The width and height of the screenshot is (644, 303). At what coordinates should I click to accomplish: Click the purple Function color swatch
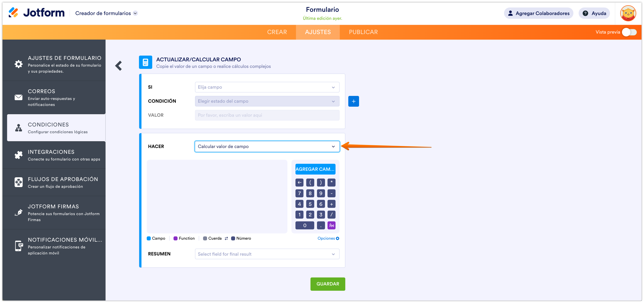[x=176, y=238]
